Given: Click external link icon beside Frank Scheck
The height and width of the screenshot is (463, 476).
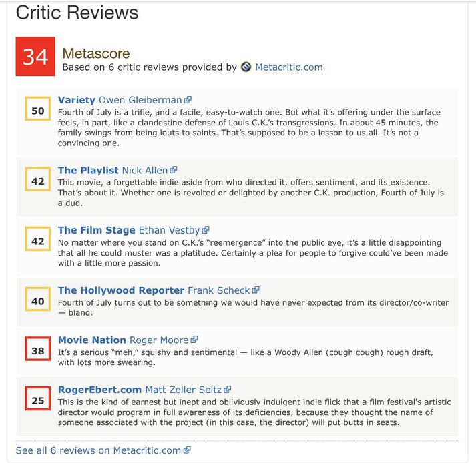Looking at the screenshot, I should click(256, 290).
